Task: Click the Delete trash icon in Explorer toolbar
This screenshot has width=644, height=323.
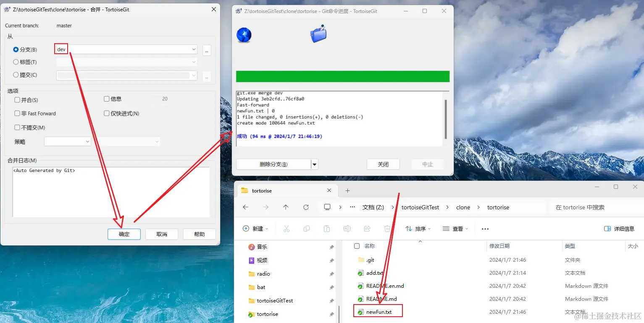Action: [x=387, y=229]
